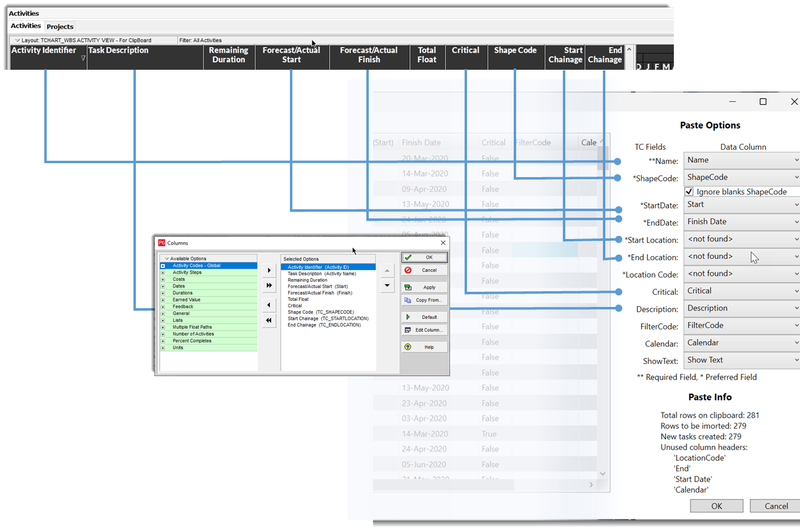Click the remove all columns double-left arrow
The image size is (800, 532).
coord(269,320)
